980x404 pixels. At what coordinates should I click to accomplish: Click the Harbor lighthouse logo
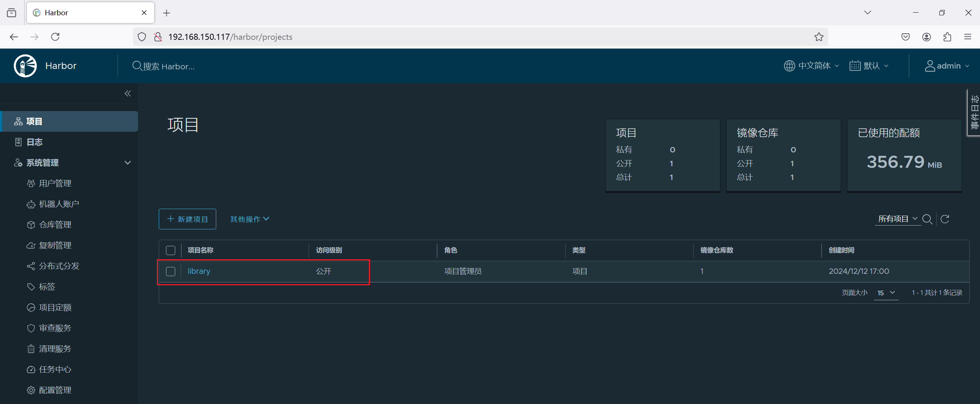coord(25,66)
